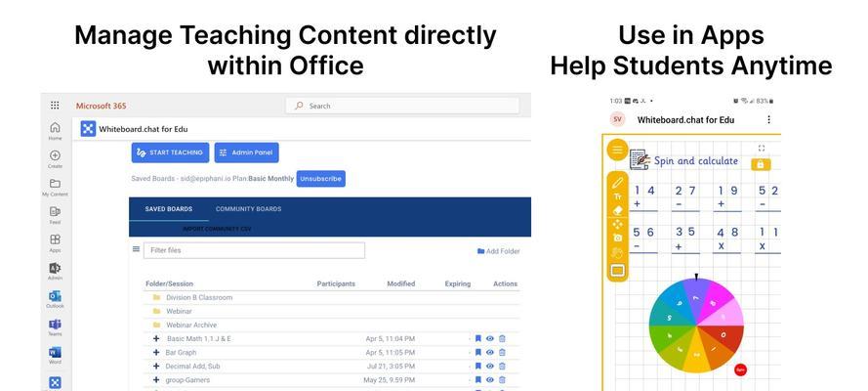The width and height of the screenshot is (868, 391).
Task: Click the SV profile avatar
Action: [617, 119]
